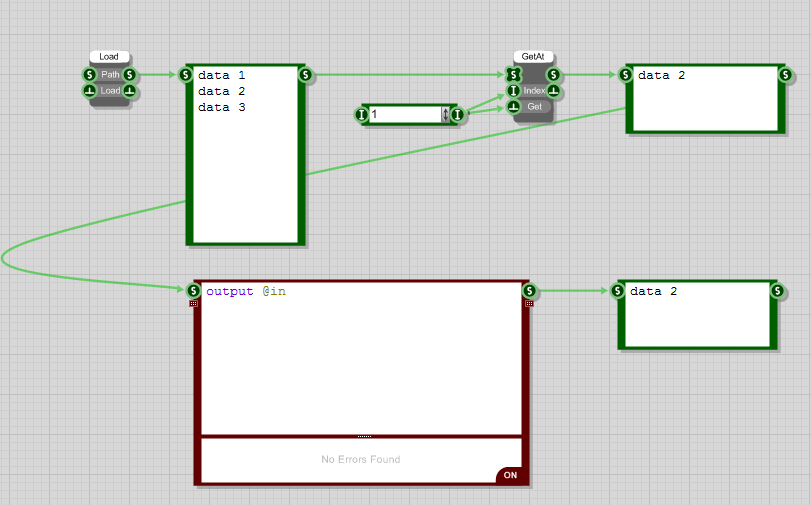Viewport: 811px width, 505px height.
Task: Click the Load node's Path input port
Action: coord(90,75)
